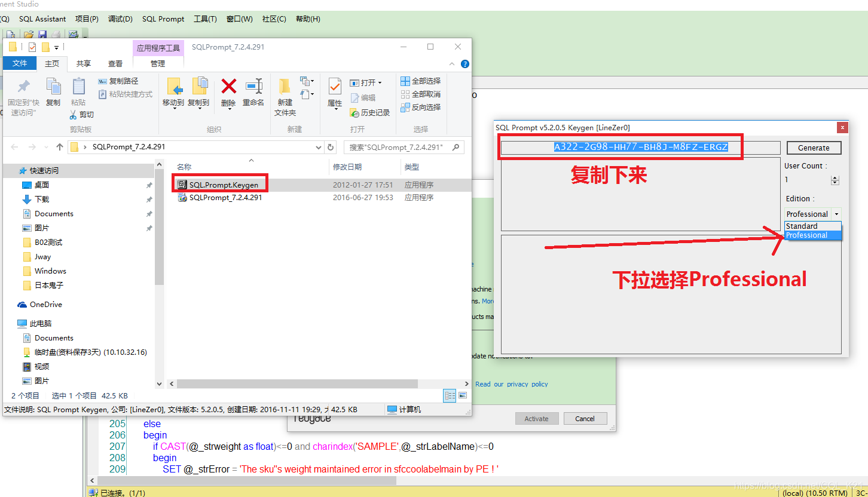Click the Pin to Quick Access (固定到"快速访问") icon
Viewport: 868px width, 497px height.
click(x=23, y=88)
